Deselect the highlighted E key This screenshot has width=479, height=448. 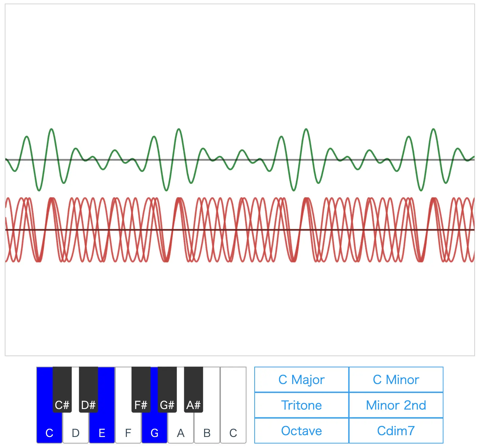(x=102, y=431)
